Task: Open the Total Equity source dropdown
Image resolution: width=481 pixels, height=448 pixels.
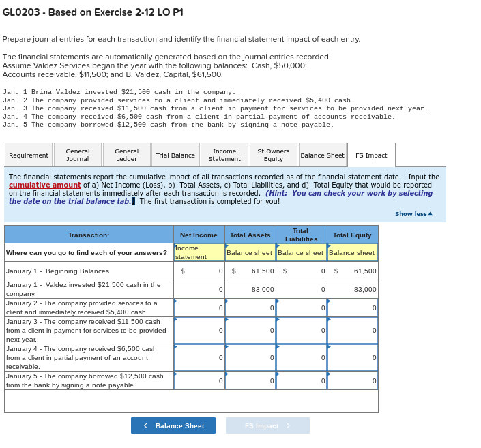Action: pyautogui.click(x=353, y=252)
